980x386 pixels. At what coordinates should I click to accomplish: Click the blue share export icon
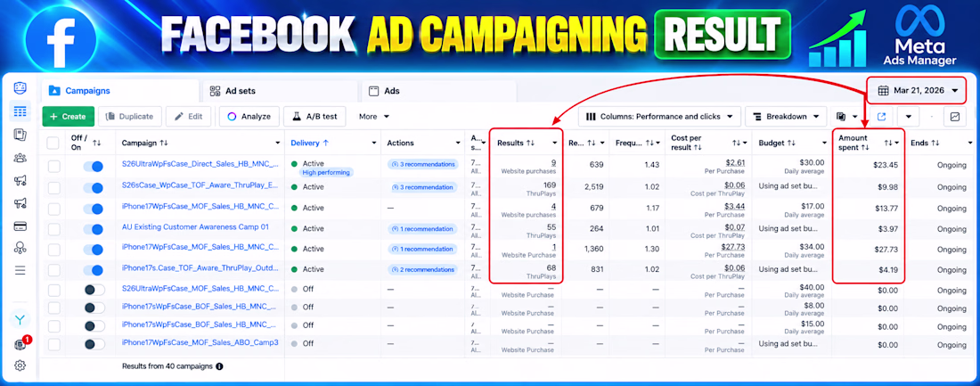[x=882, y=117]
